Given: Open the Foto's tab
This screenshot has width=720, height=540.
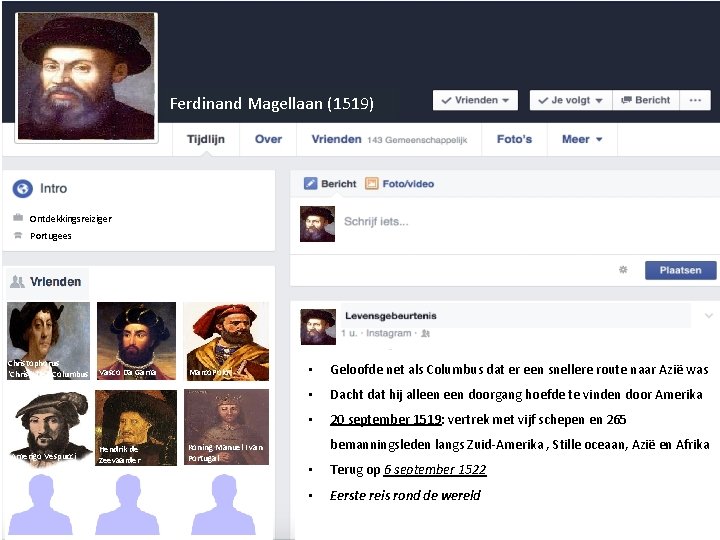Looking at the screenshot, I should 514,139.
